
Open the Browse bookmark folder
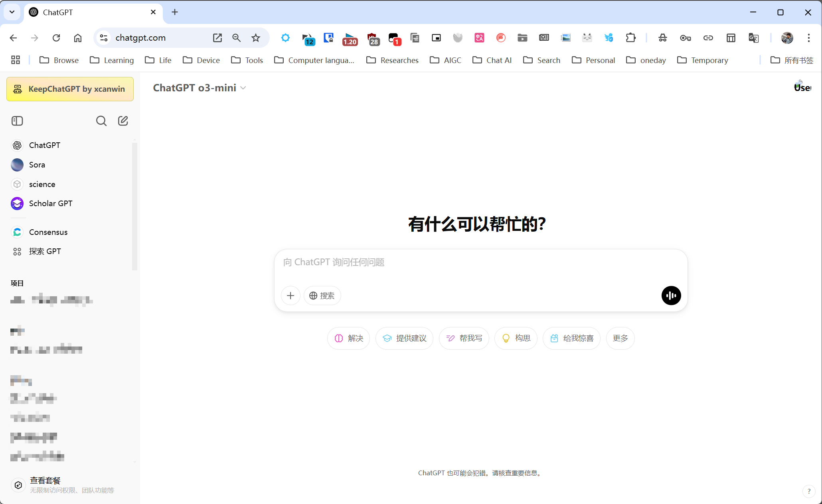pos(59,60)
